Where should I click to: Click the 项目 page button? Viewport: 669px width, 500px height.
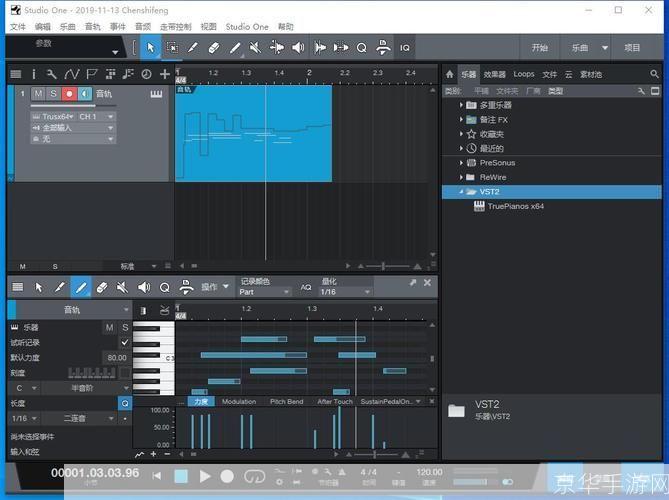632,48
